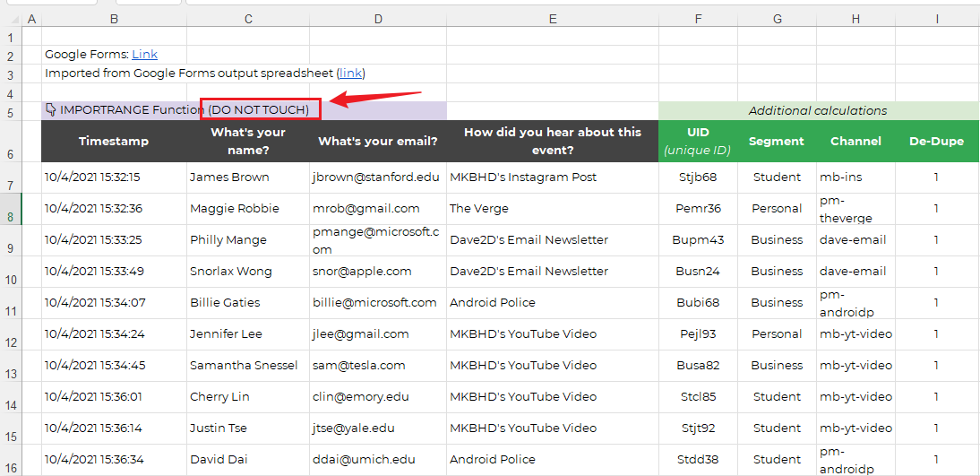980x476 pixels.
Task: Select the cell with David Dai
Action: pyautogui.click(x=248, y=460)
